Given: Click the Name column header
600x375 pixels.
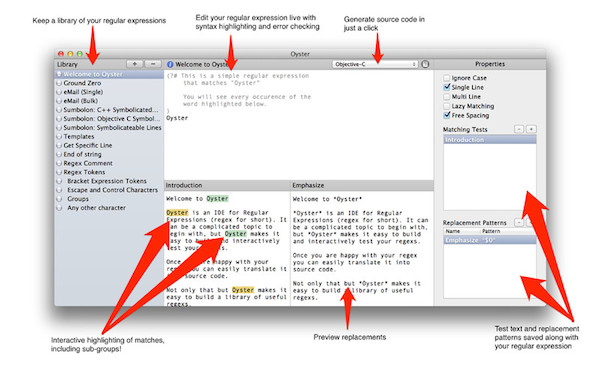Looking at the screenshot, I should (x=461, y=231).
